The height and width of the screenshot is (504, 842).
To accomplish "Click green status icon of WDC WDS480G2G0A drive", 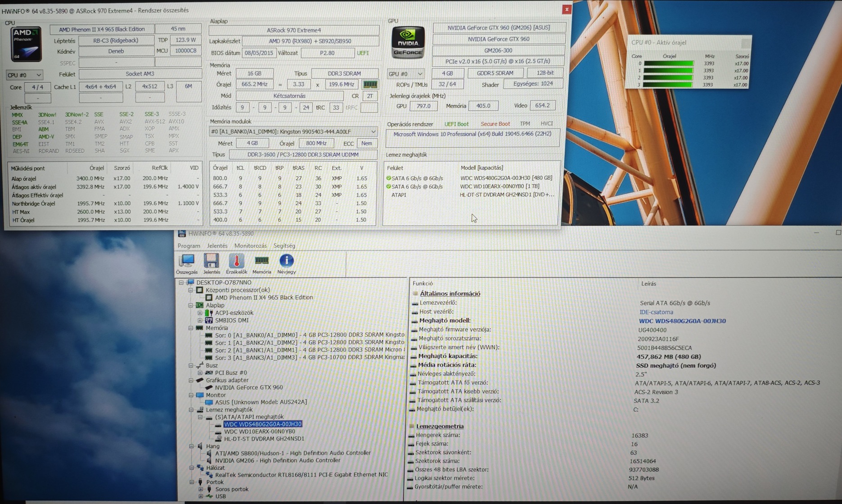I will click(x=388, y=178).
